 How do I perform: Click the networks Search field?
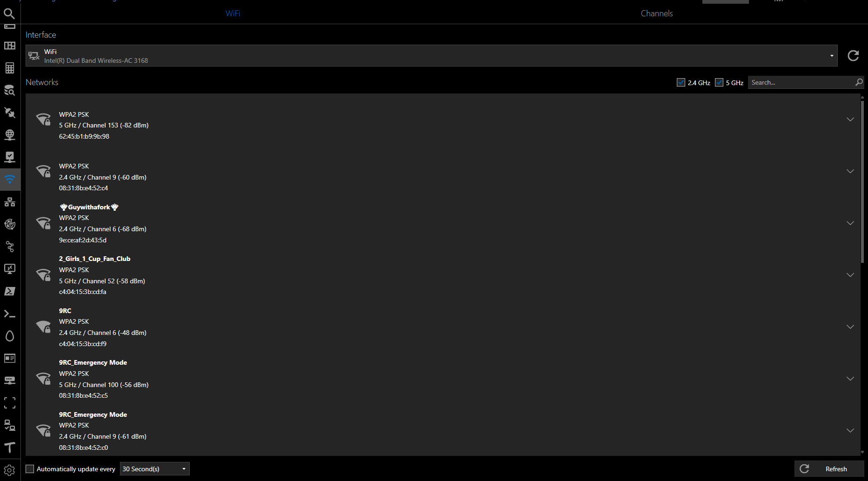[x=801, y=82]
